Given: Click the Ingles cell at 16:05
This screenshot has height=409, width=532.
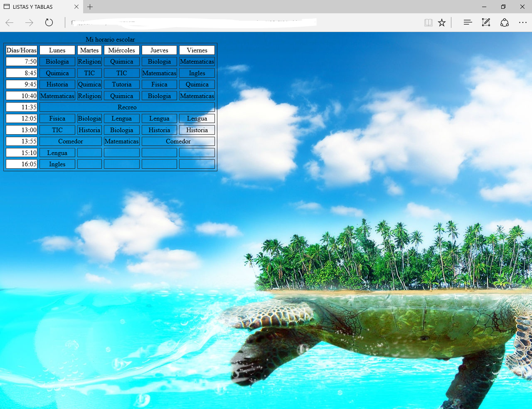Looking at the screenshot, I should 57,164.
